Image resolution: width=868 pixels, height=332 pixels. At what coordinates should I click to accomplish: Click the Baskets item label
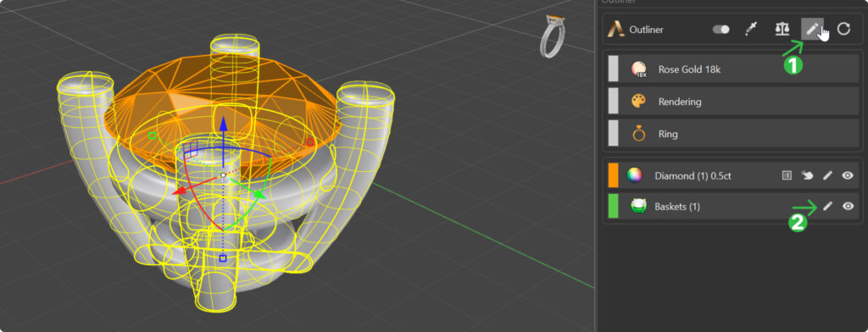pyautogui.click(x=677, y=207)
